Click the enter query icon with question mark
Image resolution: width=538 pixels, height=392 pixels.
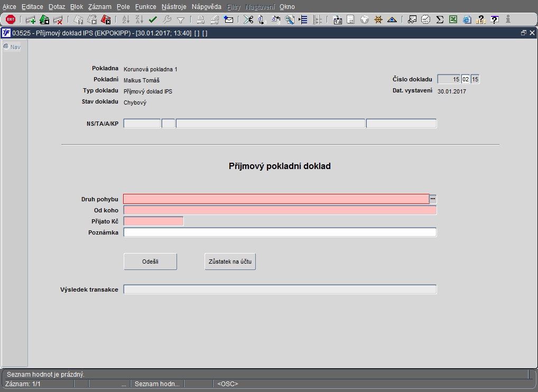tap(79, 20)
